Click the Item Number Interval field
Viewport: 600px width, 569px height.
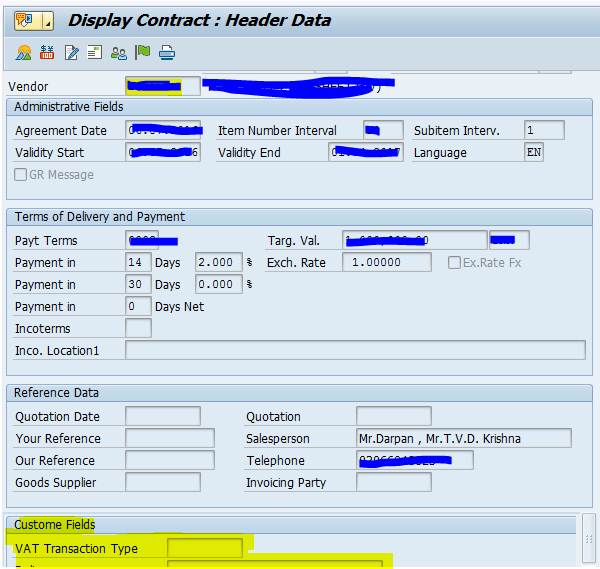pos(383,130)
